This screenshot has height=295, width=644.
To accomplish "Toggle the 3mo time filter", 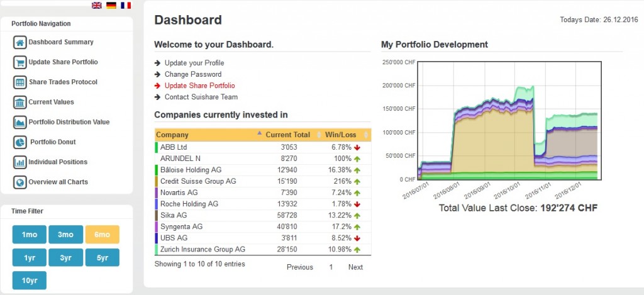I will [66, 235].
